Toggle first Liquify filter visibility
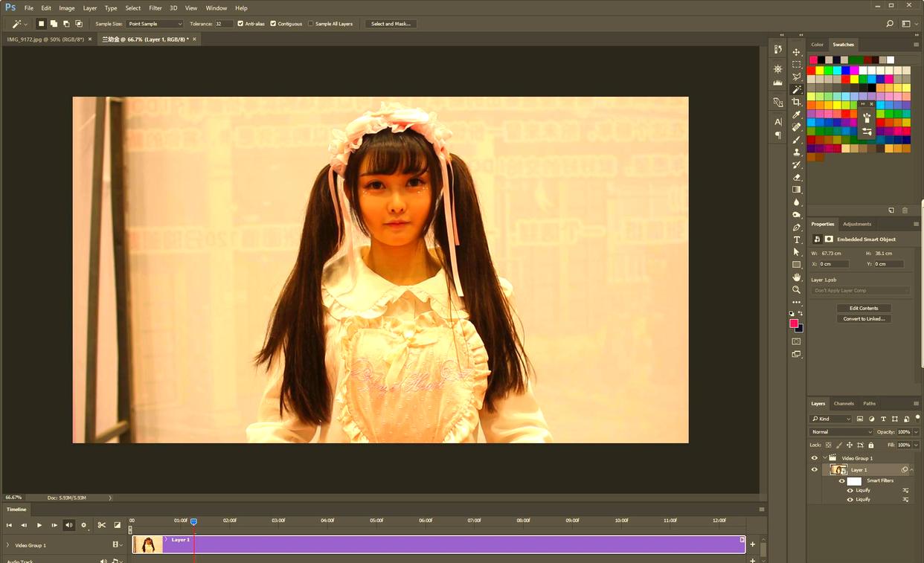The image size is (924, 563). 850,490
